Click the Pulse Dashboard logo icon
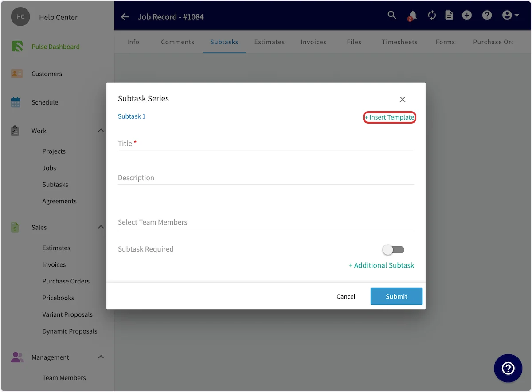 17,46
